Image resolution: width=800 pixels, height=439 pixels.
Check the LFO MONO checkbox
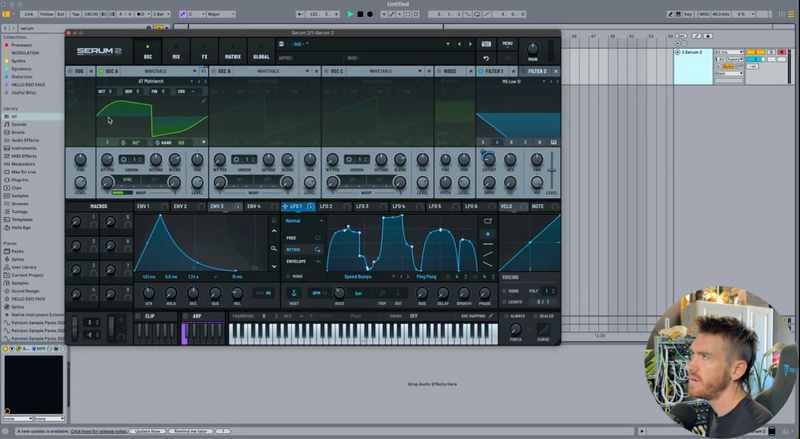[288, 276]
